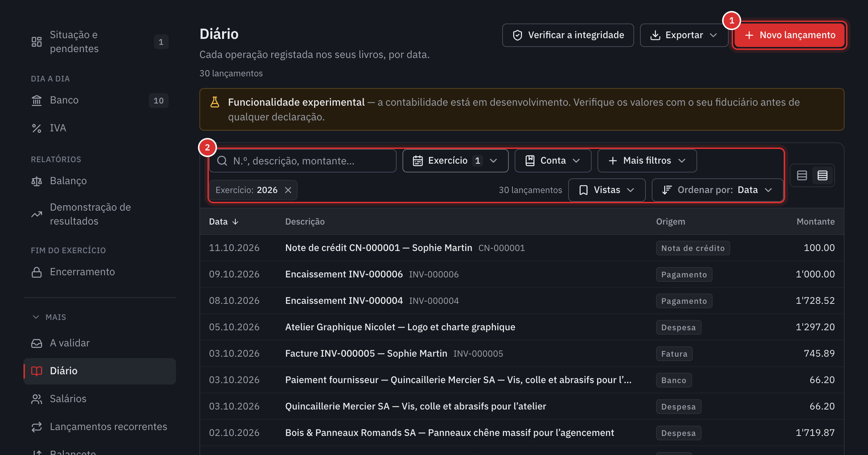Open the Vistas saved views dropdown
Screen dimensions: 868x455
point(607,190)
